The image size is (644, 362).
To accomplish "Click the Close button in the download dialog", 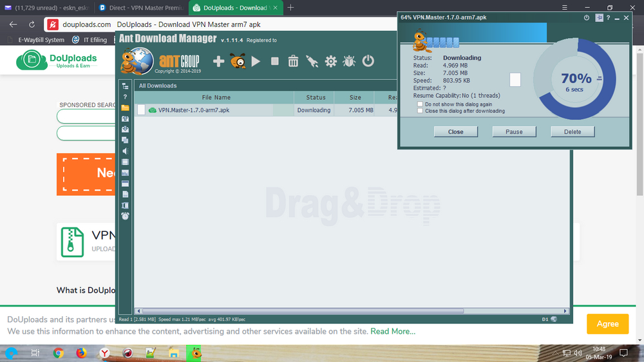I will [x=456, y=132].
